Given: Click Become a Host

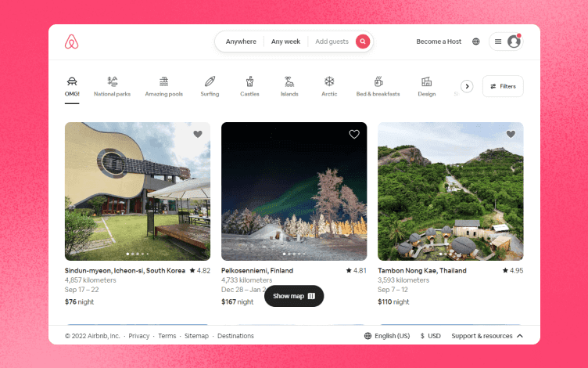Looking at the screenshot, I should (x=439, y=41).
